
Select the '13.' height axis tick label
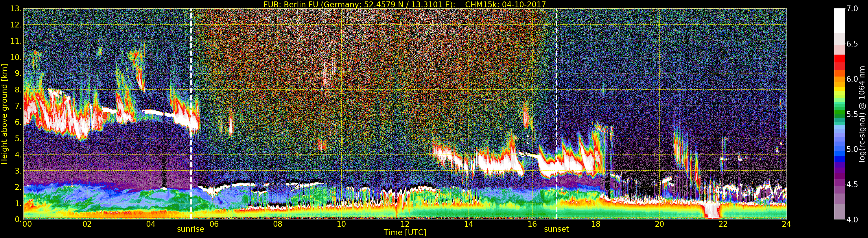[x=16, y=9]
